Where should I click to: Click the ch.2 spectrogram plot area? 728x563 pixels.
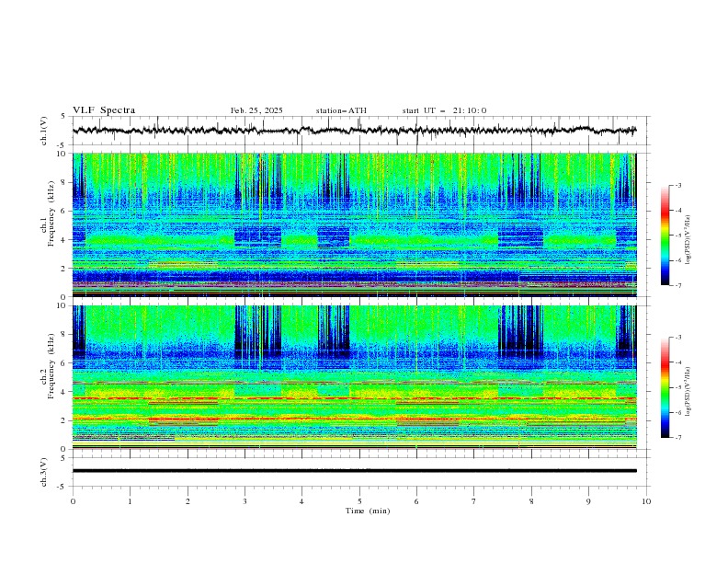coord(355,377)
